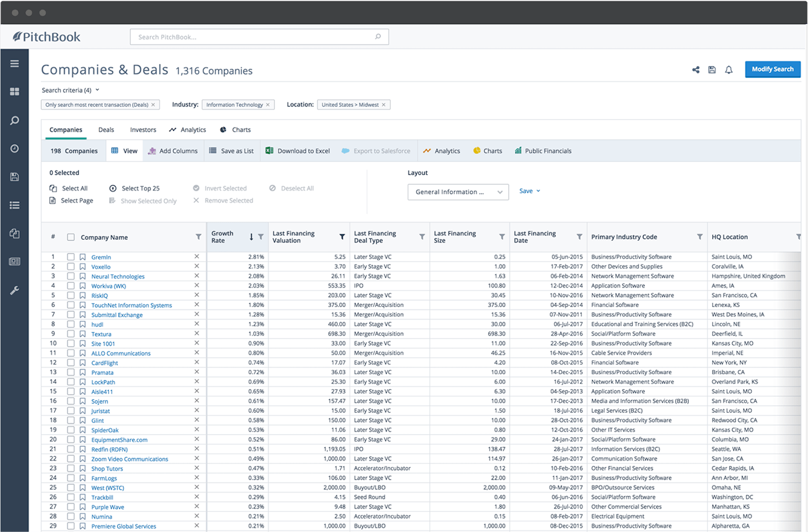Click the PitchBook logo
This screenshot has height=532, width=808.
pos(46,37)
